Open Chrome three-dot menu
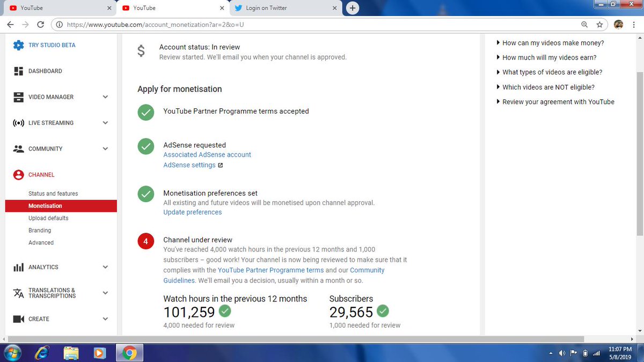The width and height of the screenshot is (644, 362). coord(634,24)
